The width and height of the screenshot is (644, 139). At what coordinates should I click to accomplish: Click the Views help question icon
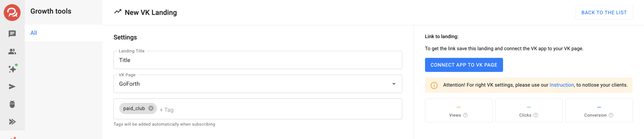[465, 115]
